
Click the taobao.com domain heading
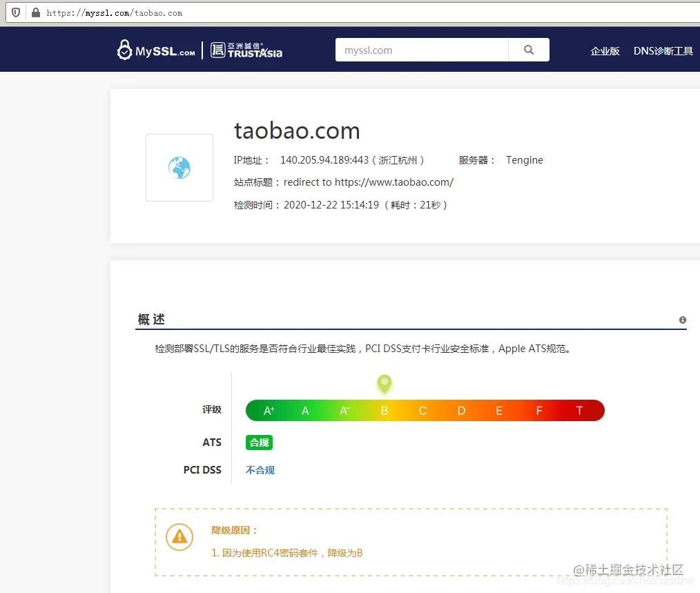click(x=297, y=131)
